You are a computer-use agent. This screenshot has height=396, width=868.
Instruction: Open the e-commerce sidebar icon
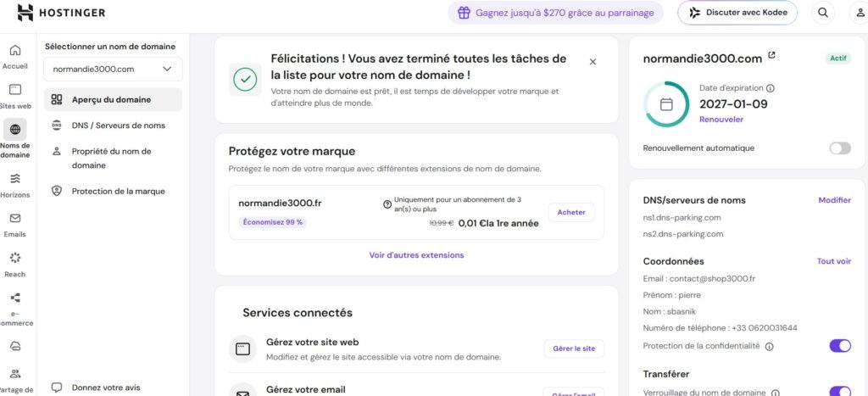[x=15, y=298]
